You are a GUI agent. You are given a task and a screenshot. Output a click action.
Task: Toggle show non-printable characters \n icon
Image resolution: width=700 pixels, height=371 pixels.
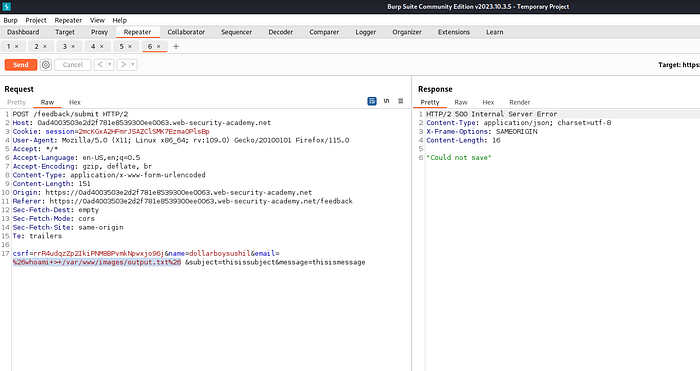386,101
